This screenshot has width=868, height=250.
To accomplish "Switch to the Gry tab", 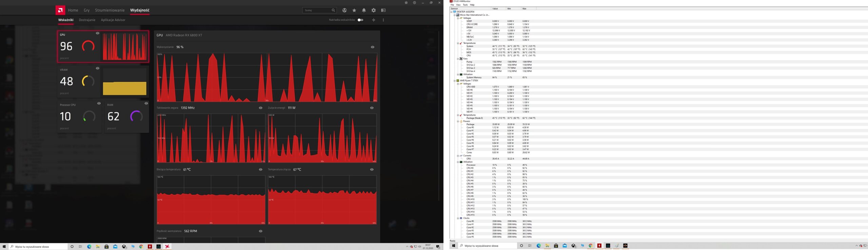I will 86,10.
